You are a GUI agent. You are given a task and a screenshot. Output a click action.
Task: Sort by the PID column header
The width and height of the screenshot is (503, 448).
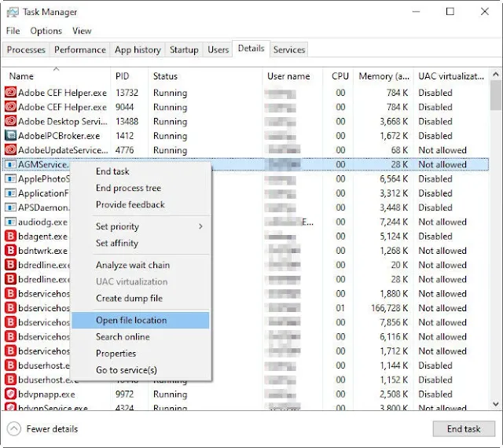point(129,76)
